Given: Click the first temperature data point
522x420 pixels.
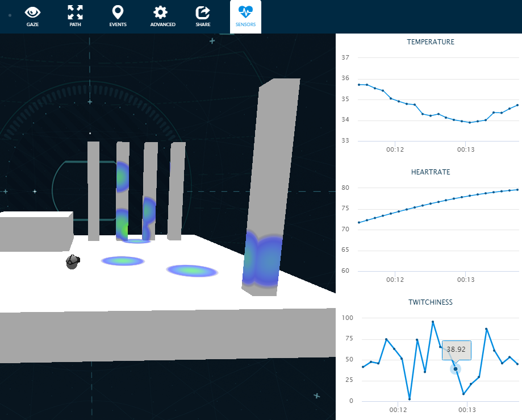Looking at the screenshot, I should tap(359, 85).
